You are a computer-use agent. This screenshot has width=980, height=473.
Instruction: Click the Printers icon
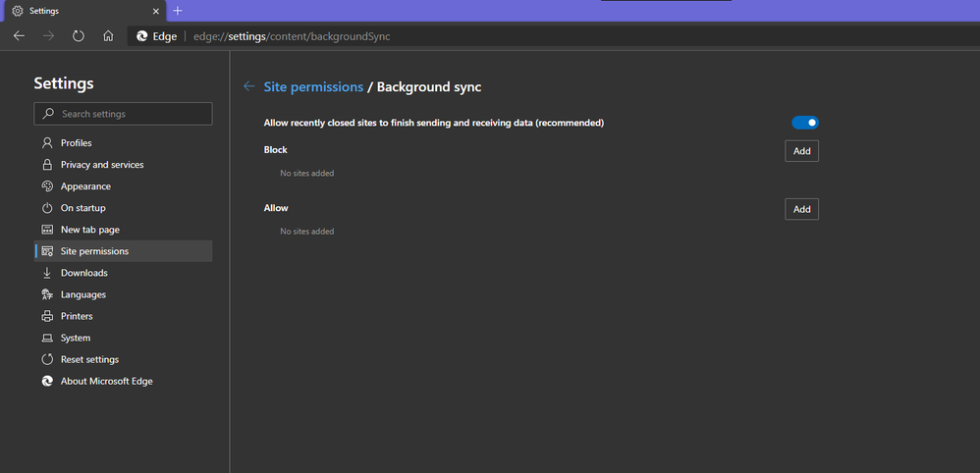point(47,316)
